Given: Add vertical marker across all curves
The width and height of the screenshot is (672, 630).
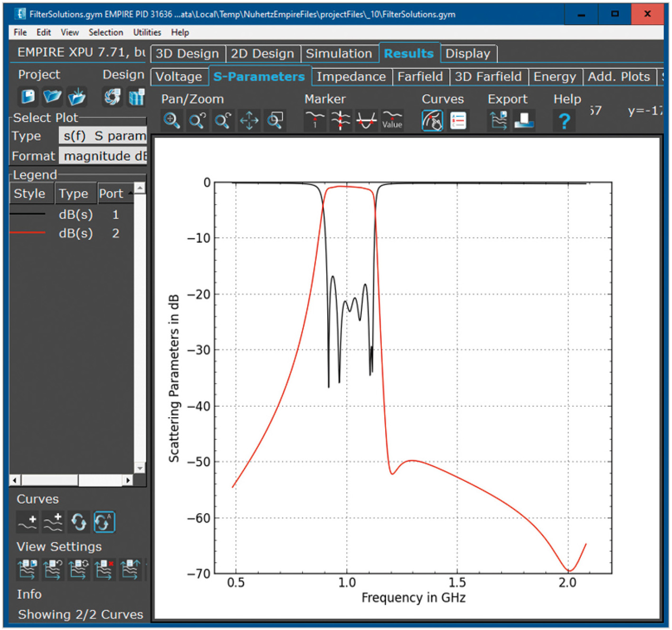Looking at the screenshot, I should click(x=341, y=120).
